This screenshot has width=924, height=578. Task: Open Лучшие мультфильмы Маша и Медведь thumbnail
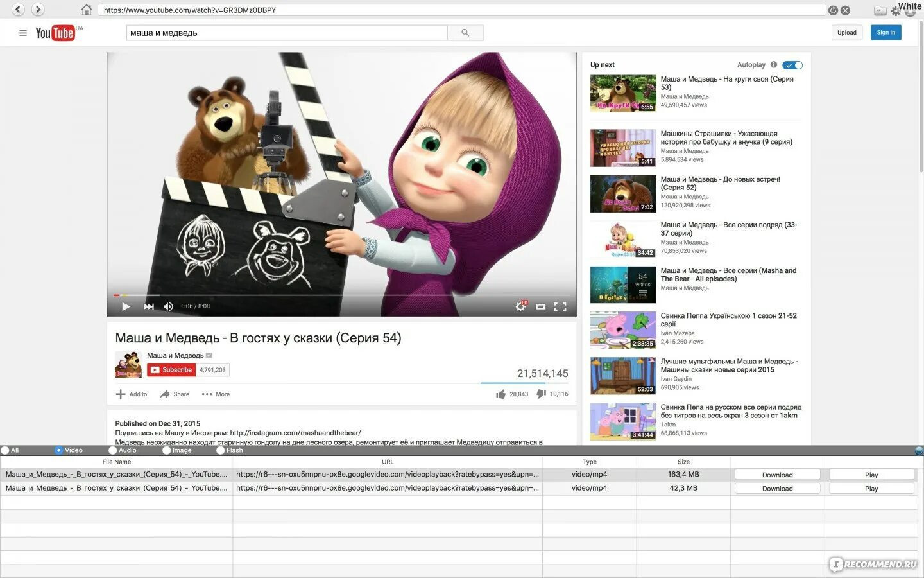(x=623, y=376)
